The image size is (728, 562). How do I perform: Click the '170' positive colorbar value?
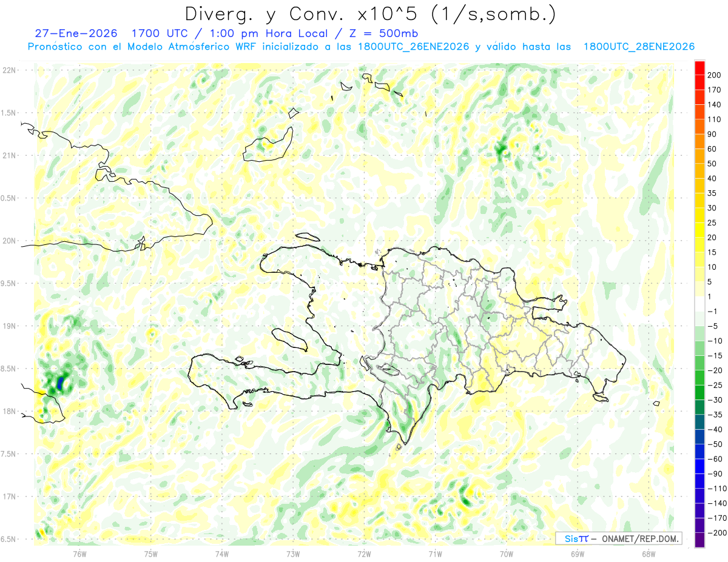pos(714,90)
